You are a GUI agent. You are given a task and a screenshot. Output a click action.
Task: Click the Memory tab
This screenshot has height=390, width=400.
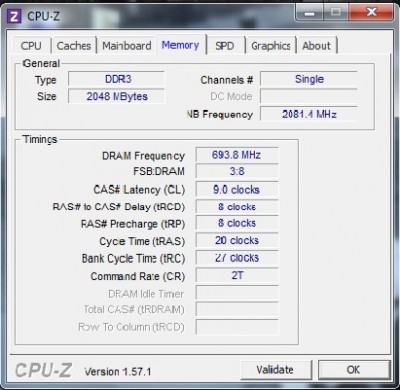point(180,45)
